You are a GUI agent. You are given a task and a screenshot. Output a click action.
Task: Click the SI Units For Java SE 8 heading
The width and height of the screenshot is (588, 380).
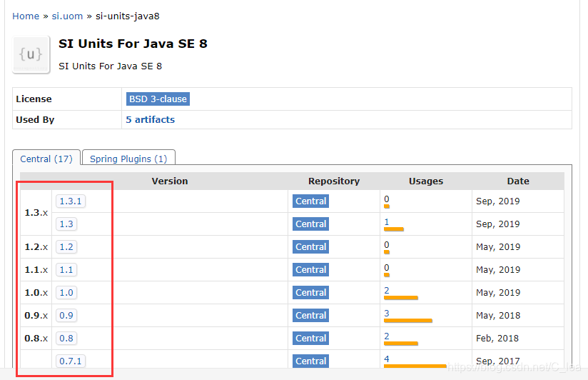tap(133, 44)
